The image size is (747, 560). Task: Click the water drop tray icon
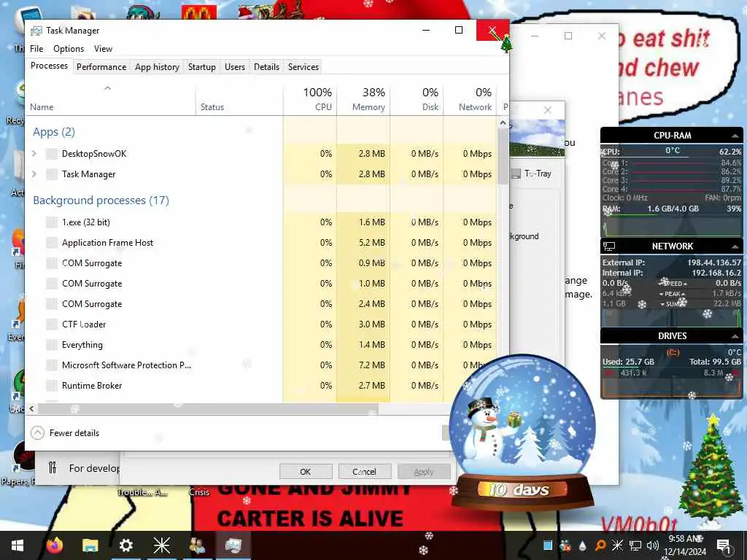pos(583,545)
